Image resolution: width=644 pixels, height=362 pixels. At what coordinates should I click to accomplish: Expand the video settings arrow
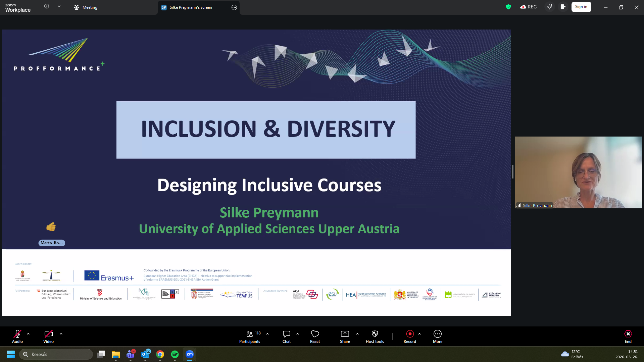tap(61, 334)
